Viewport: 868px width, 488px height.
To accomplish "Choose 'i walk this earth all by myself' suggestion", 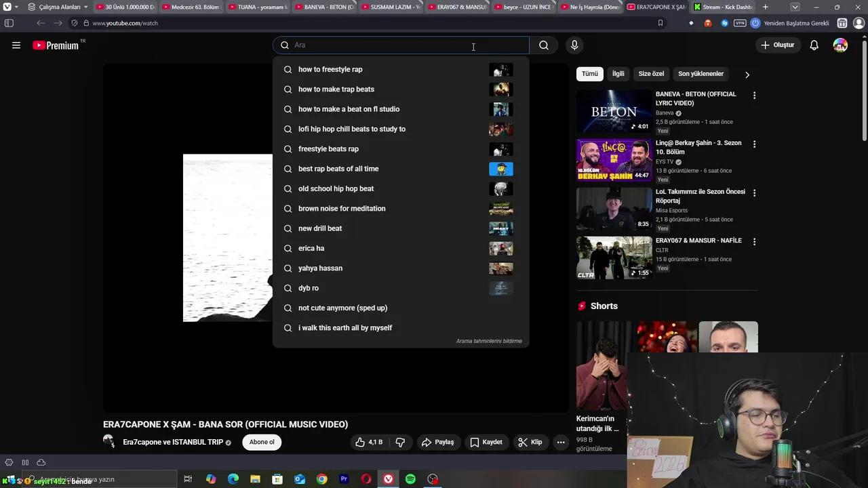I will point(401,328).
